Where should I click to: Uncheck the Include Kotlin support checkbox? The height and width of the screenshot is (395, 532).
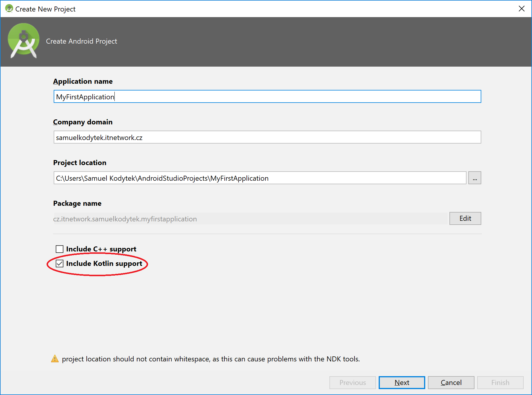60,264
